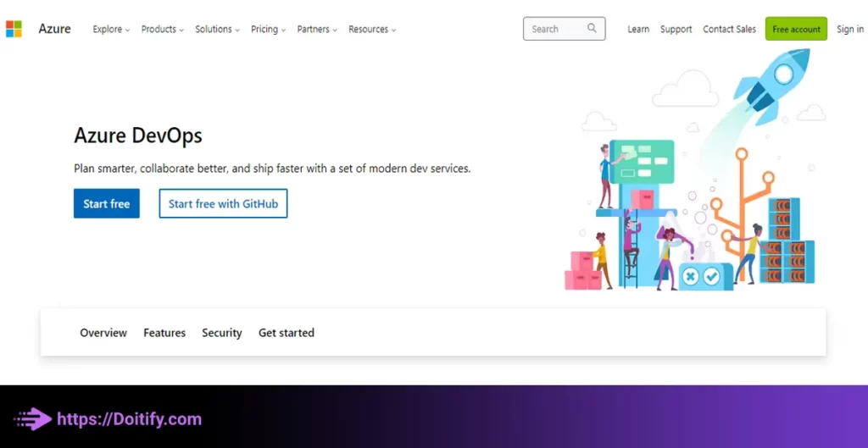Screen dimensions: 868x448
Task: Expand the Explore dropdown menu
Action: 111,30
